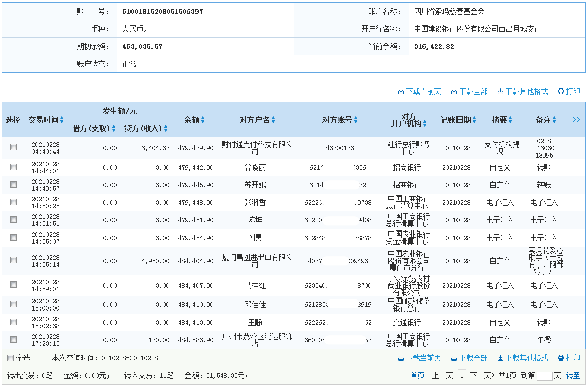The image size is (588, 387).
Task: Check the row for 财付通支付科技有限公司
Action: click(x=13, y=146)
